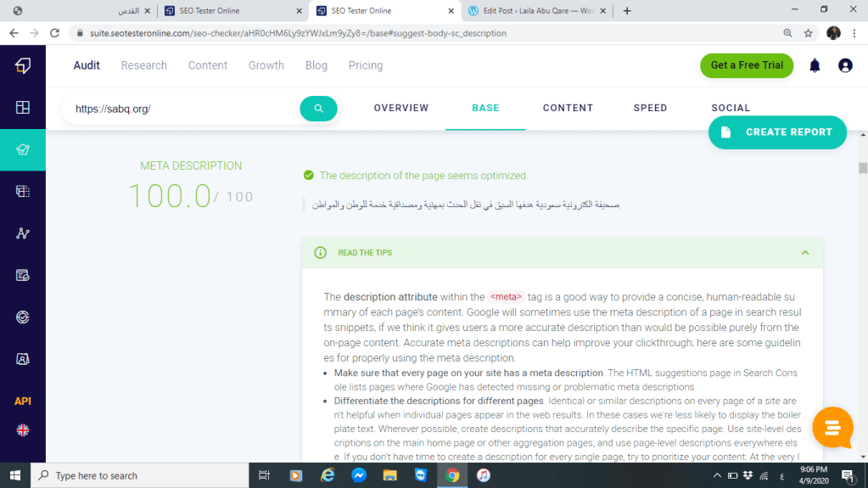Click the API item in the sidebar
Image resolution: width=868 pixels, height=488 pixels.
[x=23, y=401]
